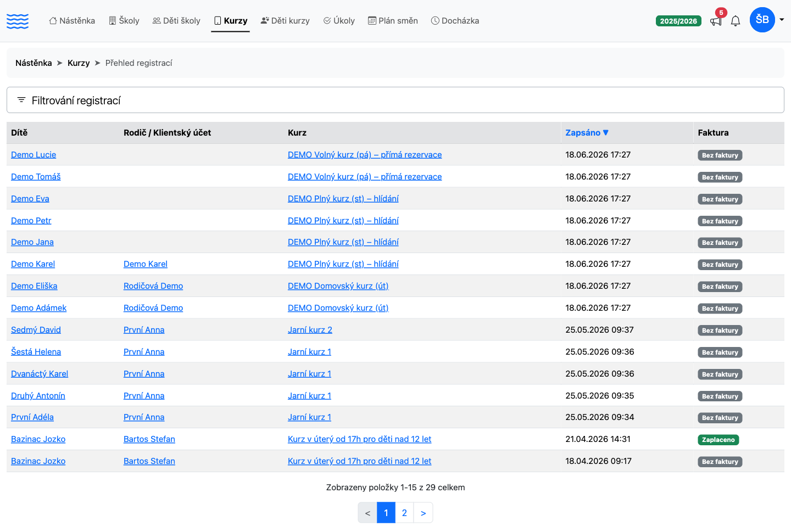
Task: Open Bartos Stefan in the 21.04.2026 row
Action: click(x=149, y=439)
